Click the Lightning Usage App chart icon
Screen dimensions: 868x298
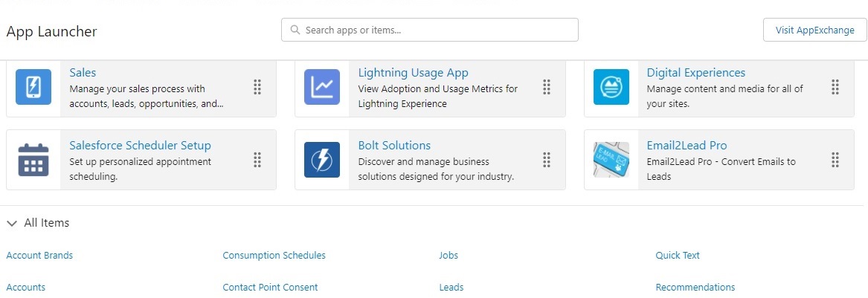click(x=322, y=87)
